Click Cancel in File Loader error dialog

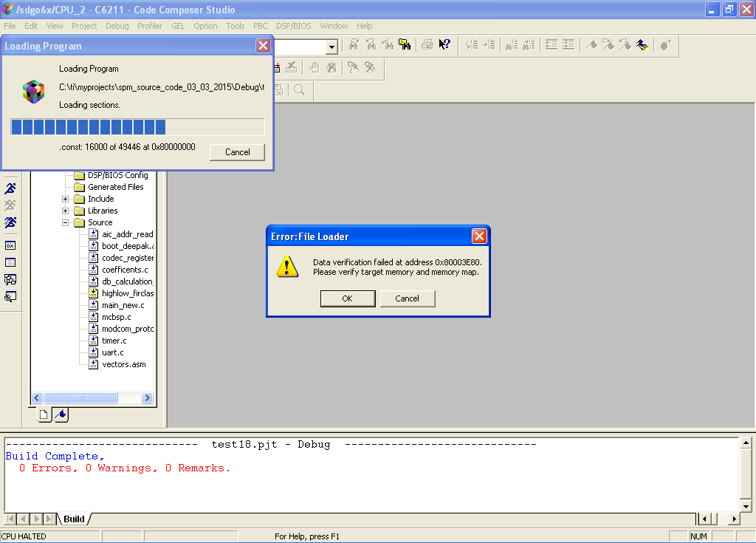tap(408, 298)
